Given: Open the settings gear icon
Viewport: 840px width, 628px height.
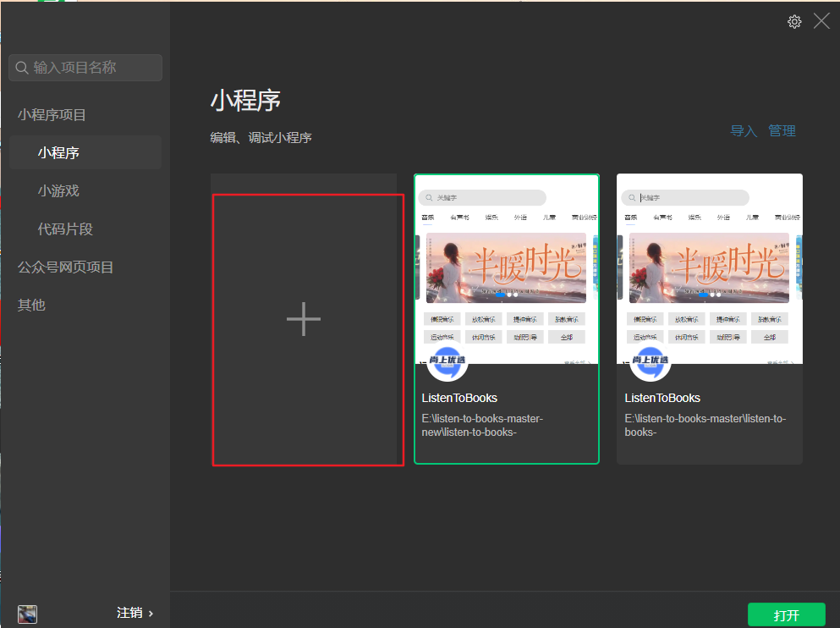Looking at the screenshot, I should (x=794, y=21).
